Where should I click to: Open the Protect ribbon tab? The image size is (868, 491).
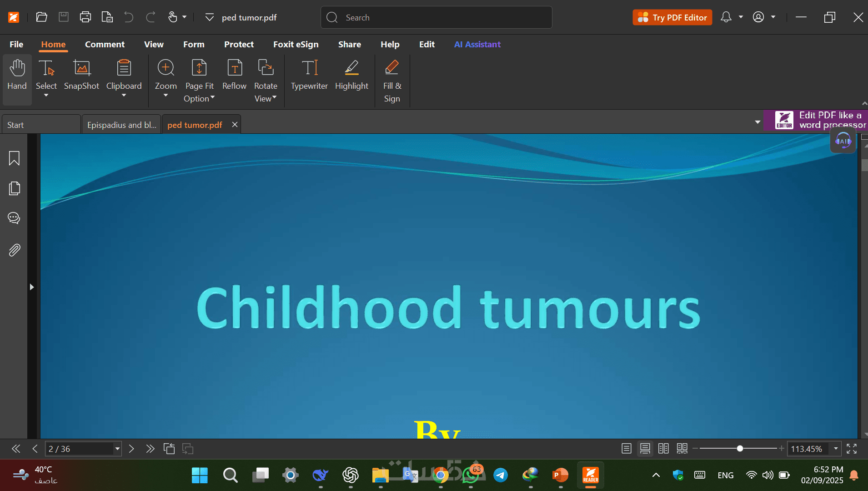pos(239,44)
